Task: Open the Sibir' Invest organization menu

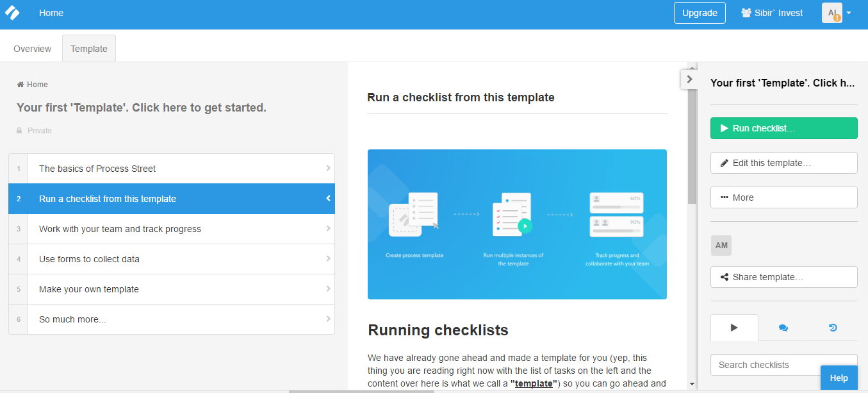Action: click(x=772, y=13)
